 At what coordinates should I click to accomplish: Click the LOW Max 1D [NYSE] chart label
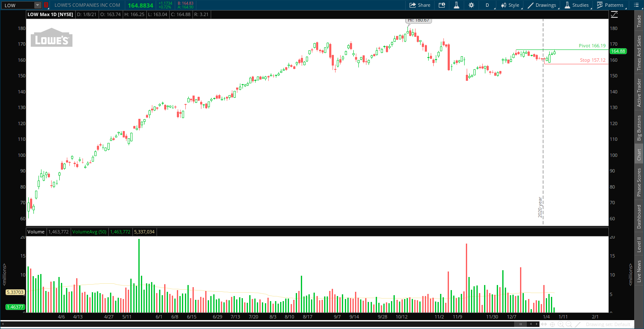[x=50, y=14]
